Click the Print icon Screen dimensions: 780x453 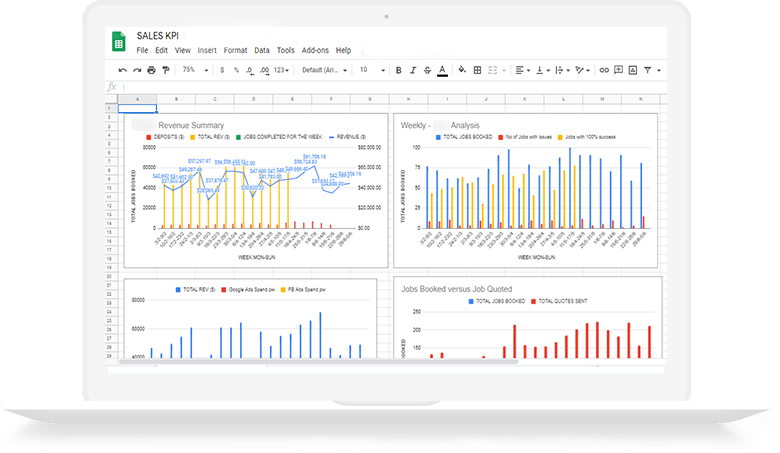(151, 71)
